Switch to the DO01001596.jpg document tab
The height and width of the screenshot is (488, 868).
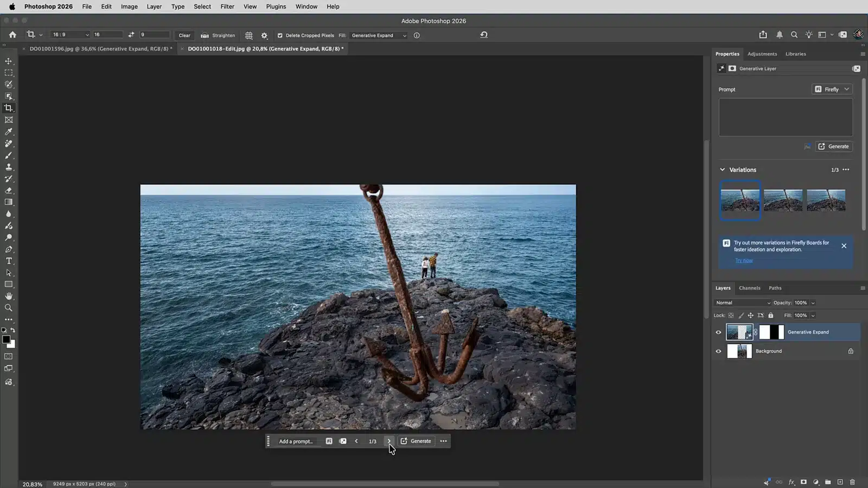coord(101,49)
